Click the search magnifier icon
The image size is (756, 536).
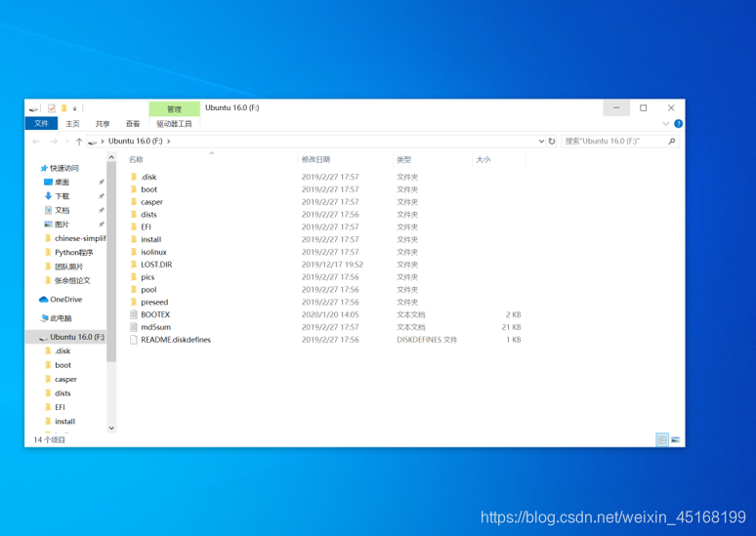pos(672,142)
